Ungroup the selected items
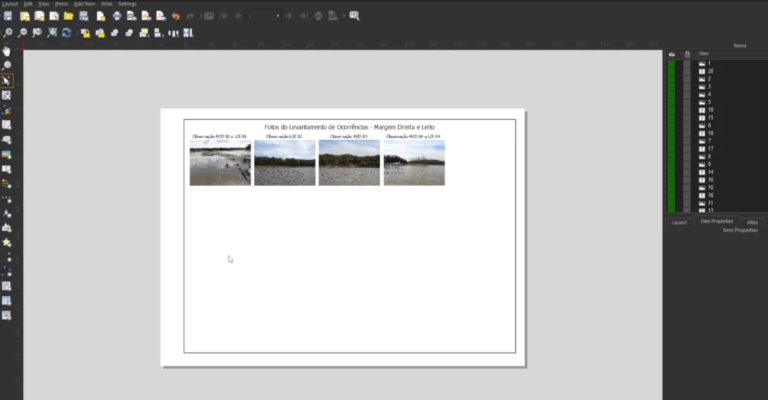768x400 pixels. [x=129, y=33]
